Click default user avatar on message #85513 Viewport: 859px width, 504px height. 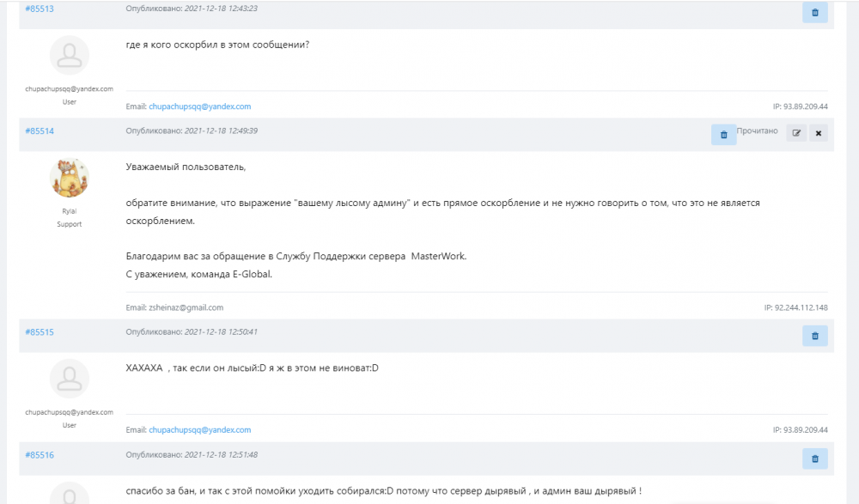click(x=70, y=56)
